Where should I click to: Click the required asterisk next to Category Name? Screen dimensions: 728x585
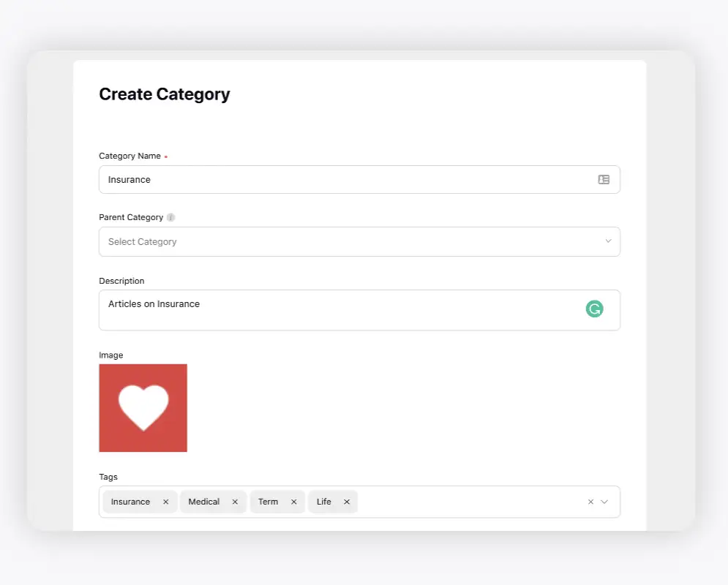click(165, 155)
